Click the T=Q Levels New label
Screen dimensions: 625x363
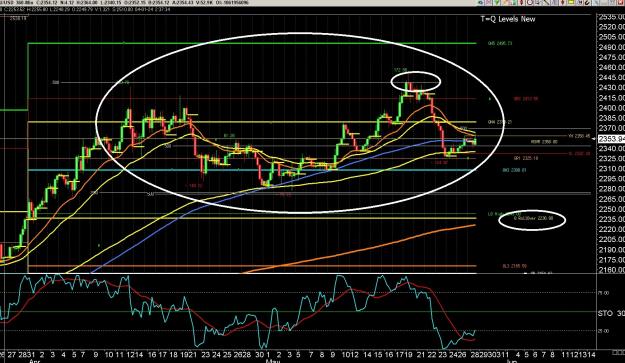point(508,19)
